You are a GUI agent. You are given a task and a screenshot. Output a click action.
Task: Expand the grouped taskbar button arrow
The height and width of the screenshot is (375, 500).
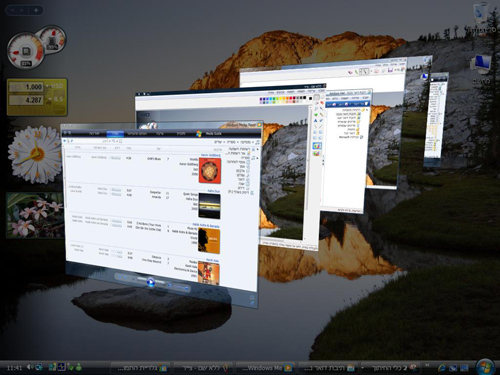pyautogui.click(x=363, y=368)
